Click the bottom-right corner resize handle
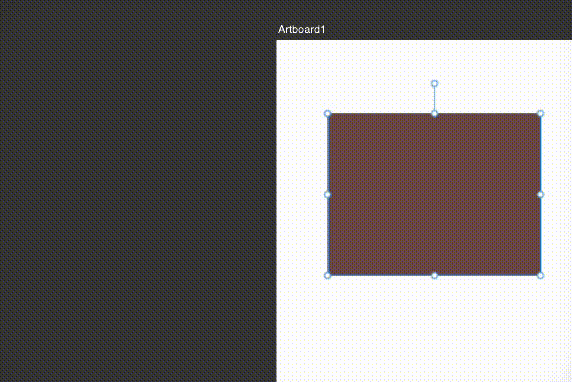This screenshot has width=572, height=382. 541,275
